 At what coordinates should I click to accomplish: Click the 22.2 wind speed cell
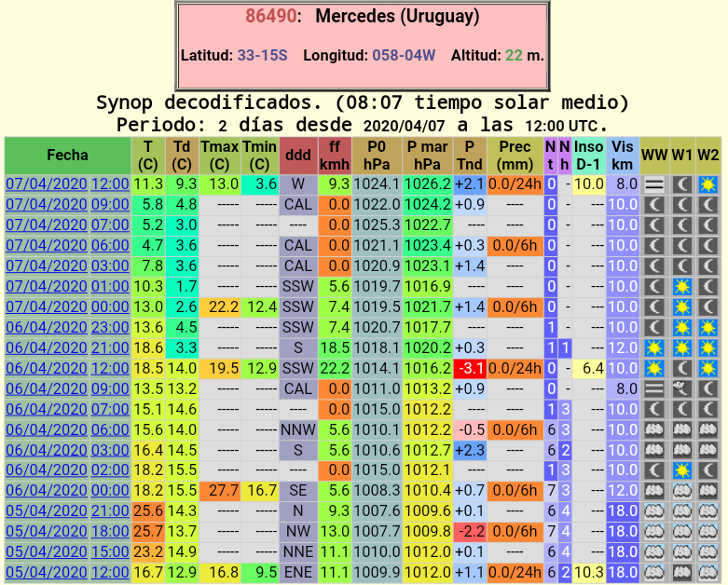tap(335, 368)
